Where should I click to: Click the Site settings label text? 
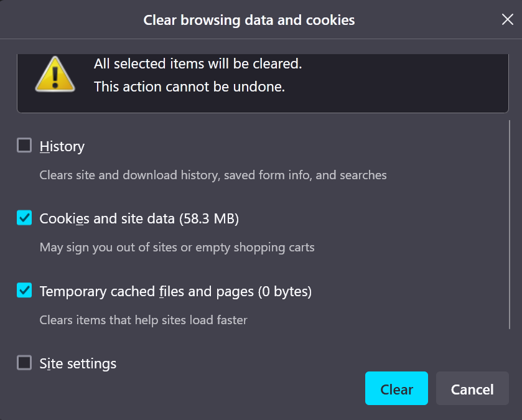click(x=78, y=363)
